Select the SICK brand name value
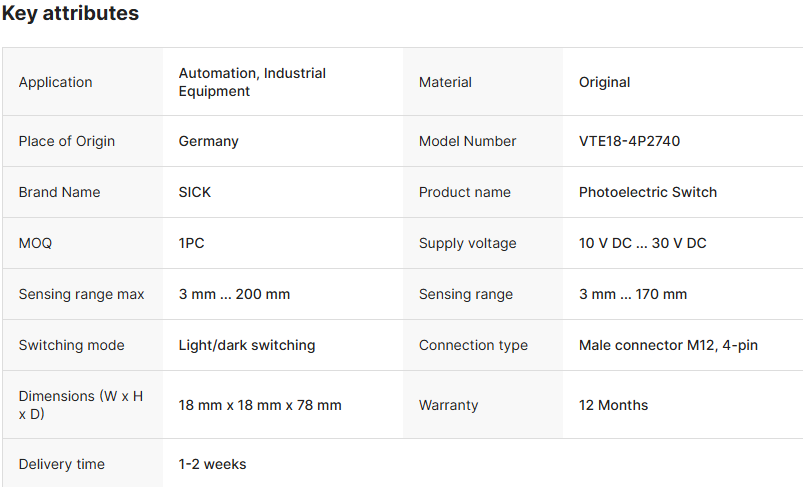This screenshot has width=803, height=487. (195, 192)
